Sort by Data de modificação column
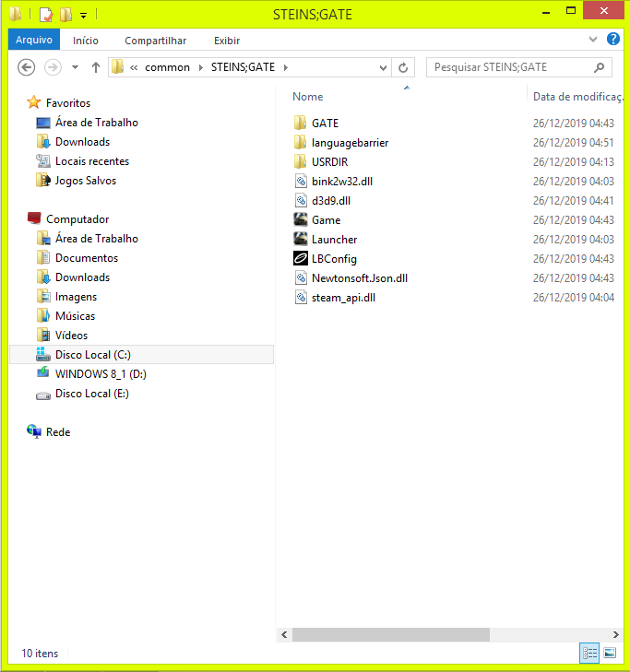This screenshot has width=630, height=672. coord(577,97)
